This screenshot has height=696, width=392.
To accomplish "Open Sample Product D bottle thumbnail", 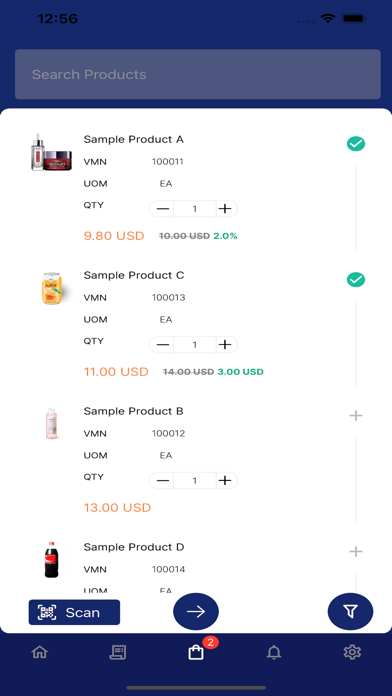I will point(51,559).
